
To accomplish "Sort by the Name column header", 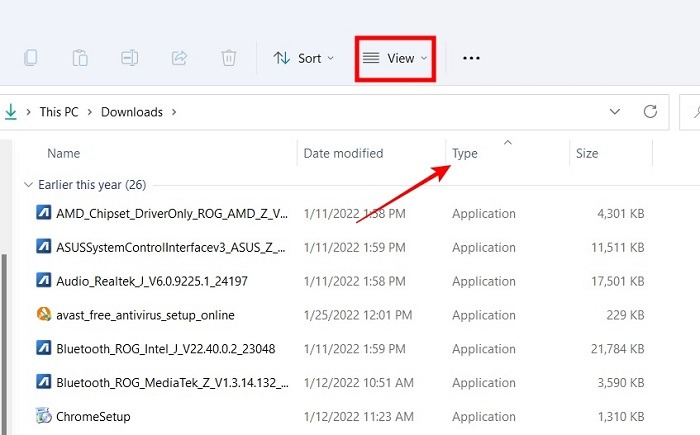I will click(x=64, y=153).
